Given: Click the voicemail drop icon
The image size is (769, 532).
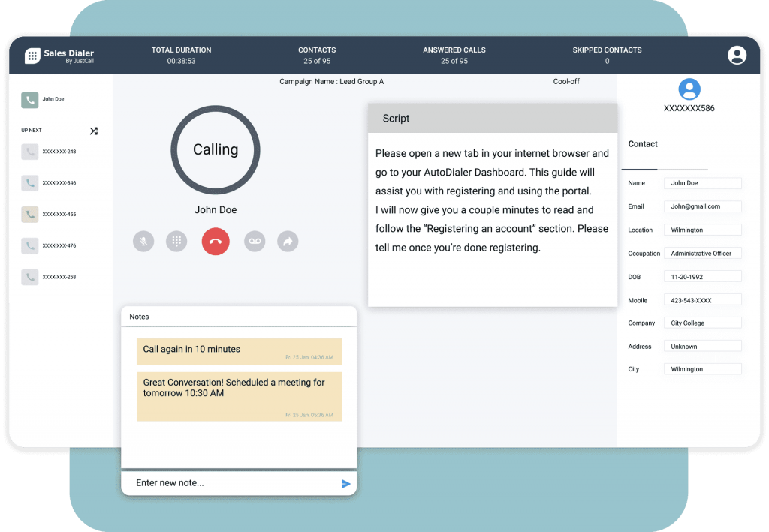Looking at the screenshot, I should tap(255, 241).
